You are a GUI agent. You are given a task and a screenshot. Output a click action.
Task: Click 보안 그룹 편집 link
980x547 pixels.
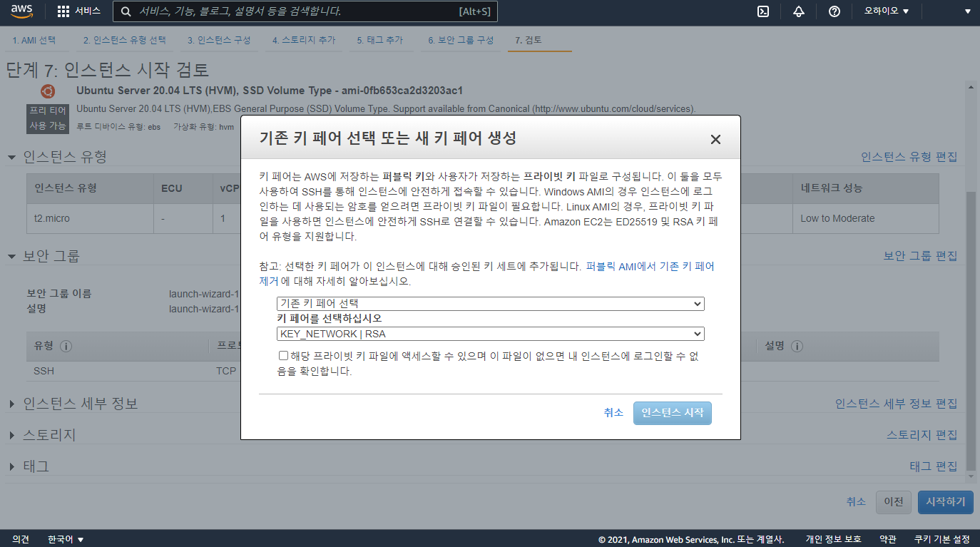(920, 256)
